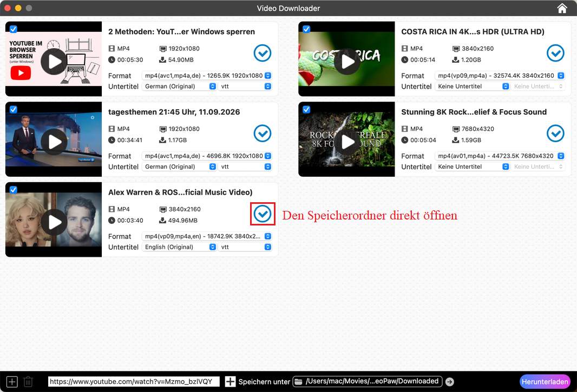Image resolution: width=577 pixels, height=392 pixels.
Task: Click title Stunning 8K Rock...elief & Focus Sound
Action: point(474,112)
